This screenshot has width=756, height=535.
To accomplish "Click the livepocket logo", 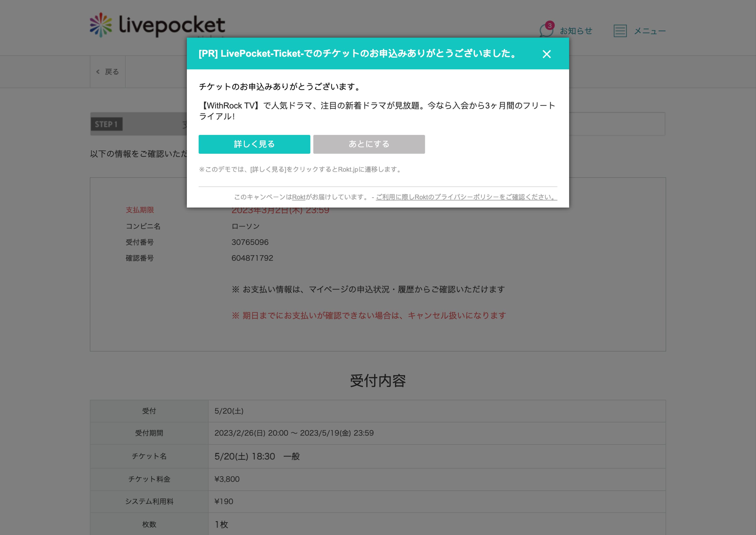I will (x=157, y=25).
